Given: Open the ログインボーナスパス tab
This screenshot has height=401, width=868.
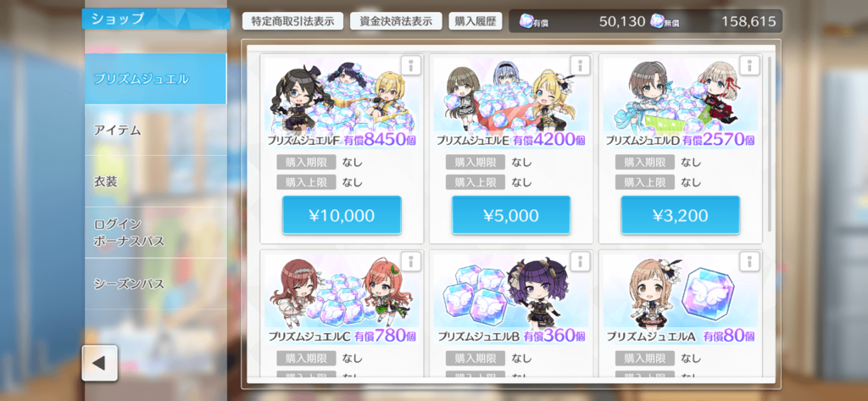Looking at the screenshot, I should 156,232.
